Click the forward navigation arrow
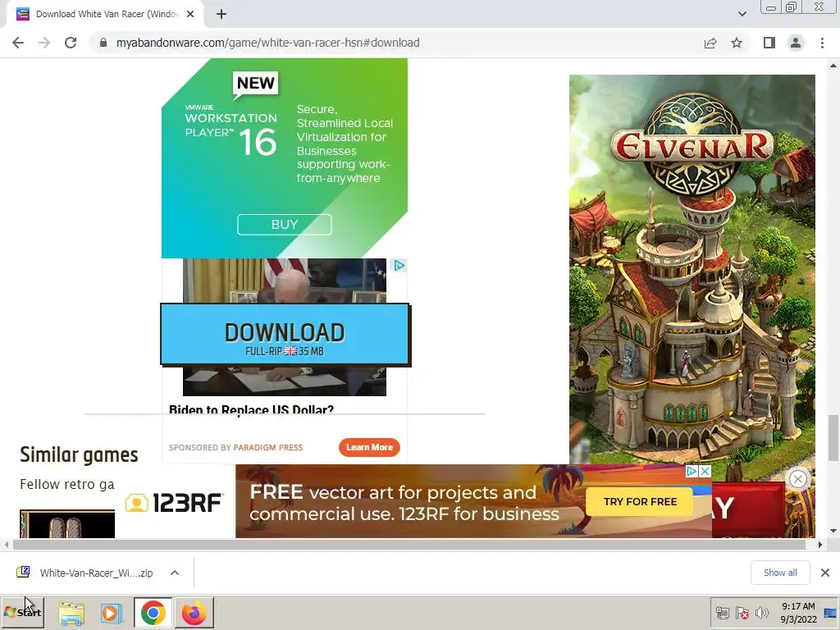The image size is (840, 630). tap(44, 43)
